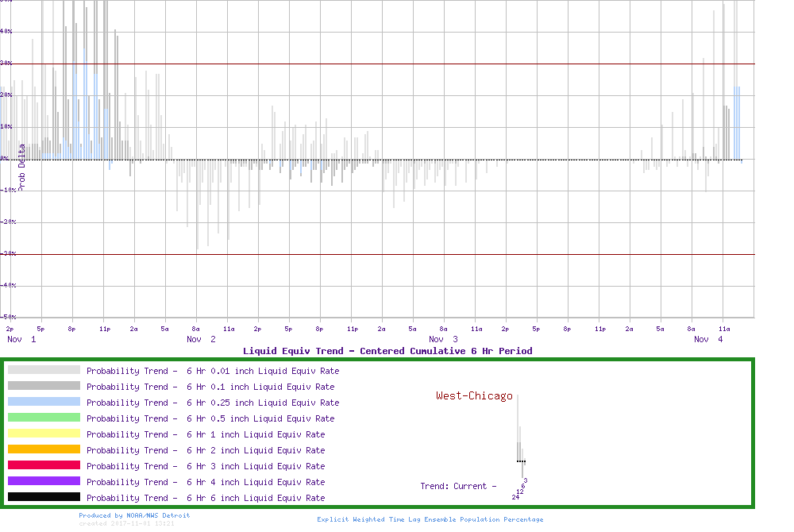
Task: Click the black 6 inch legend swatch
Action: point(44,497)
